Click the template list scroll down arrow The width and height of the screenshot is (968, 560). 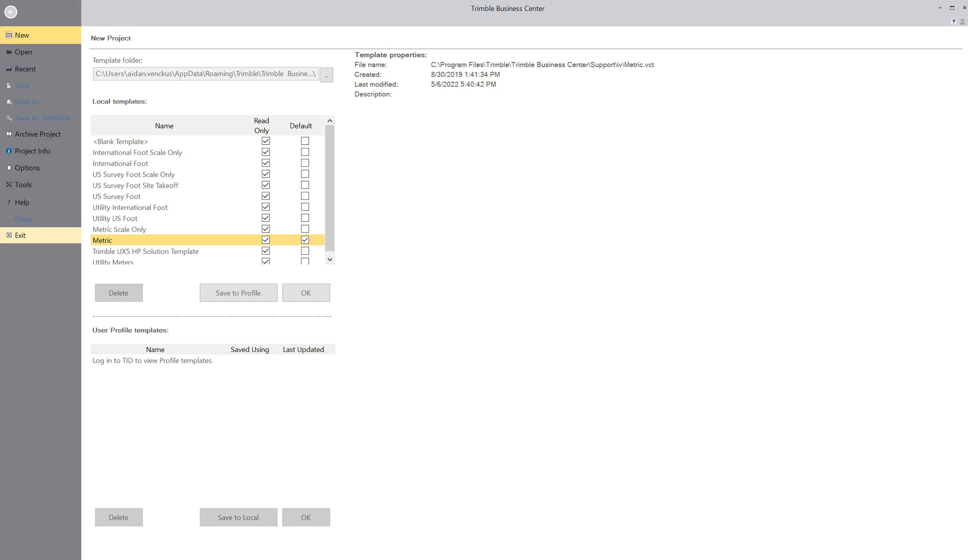point(330,259)
